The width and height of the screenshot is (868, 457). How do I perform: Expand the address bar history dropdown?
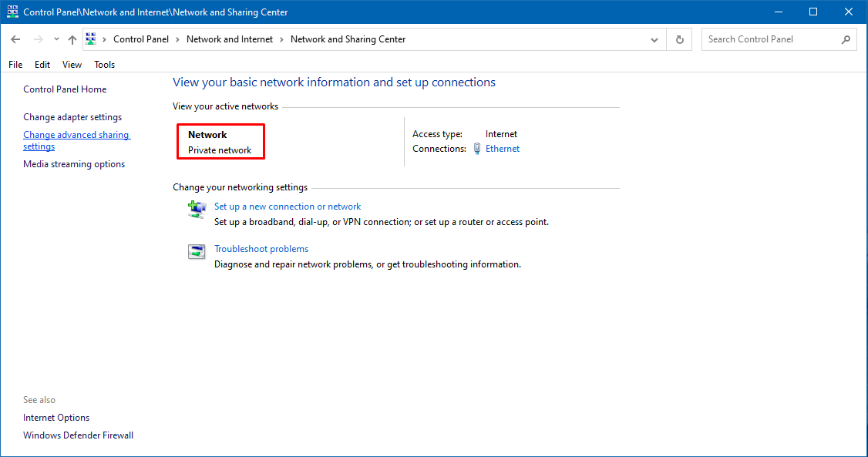[654, 39]
